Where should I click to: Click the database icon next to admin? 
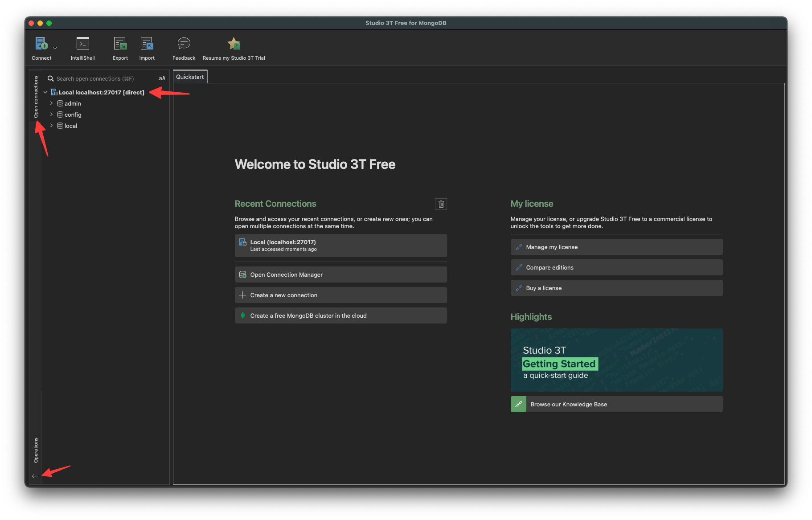[60, 103]
